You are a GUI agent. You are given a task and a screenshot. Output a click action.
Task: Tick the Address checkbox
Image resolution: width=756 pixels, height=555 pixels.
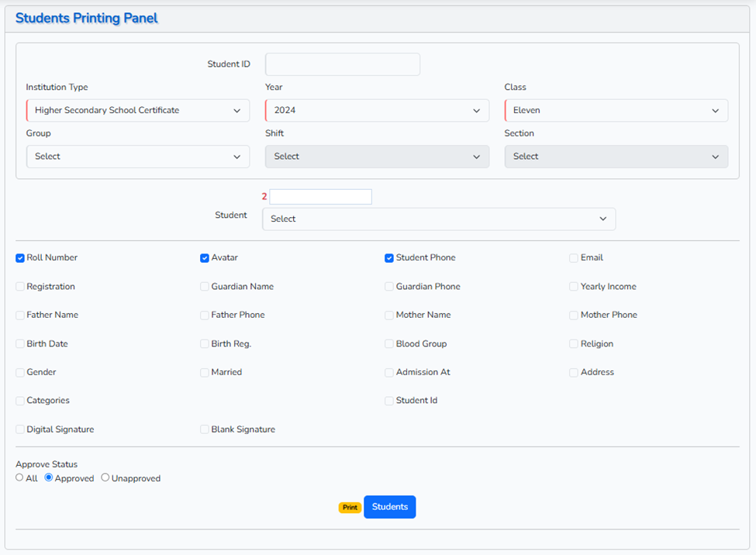coord(574,373)
